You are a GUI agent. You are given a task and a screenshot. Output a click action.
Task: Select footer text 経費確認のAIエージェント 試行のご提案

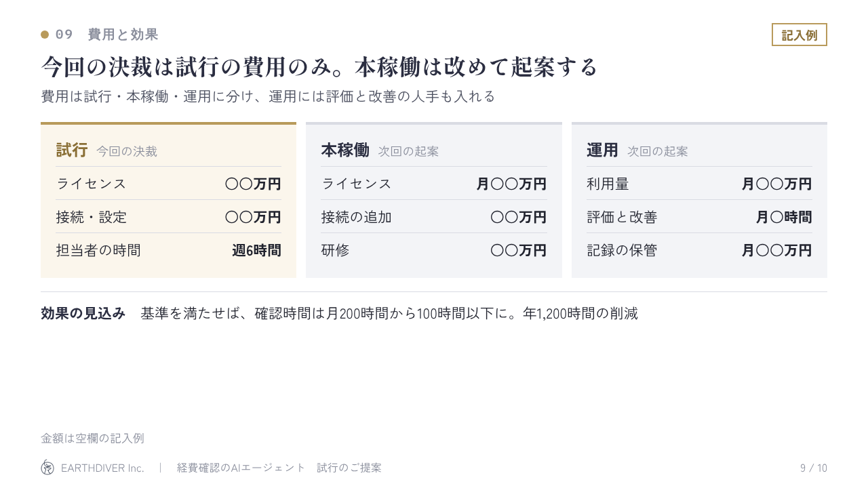click(279, 468)
